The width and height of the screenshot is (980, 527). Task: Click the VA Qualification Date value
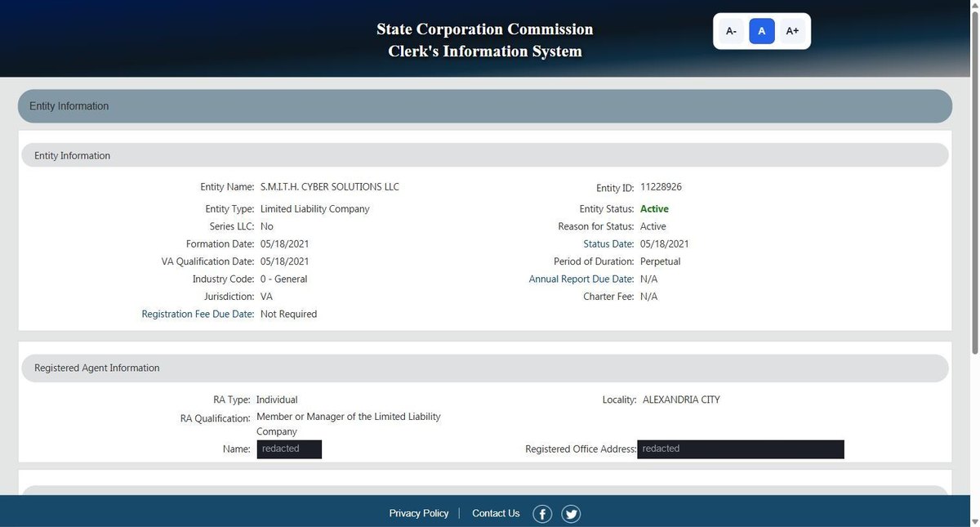pos(284,261)
